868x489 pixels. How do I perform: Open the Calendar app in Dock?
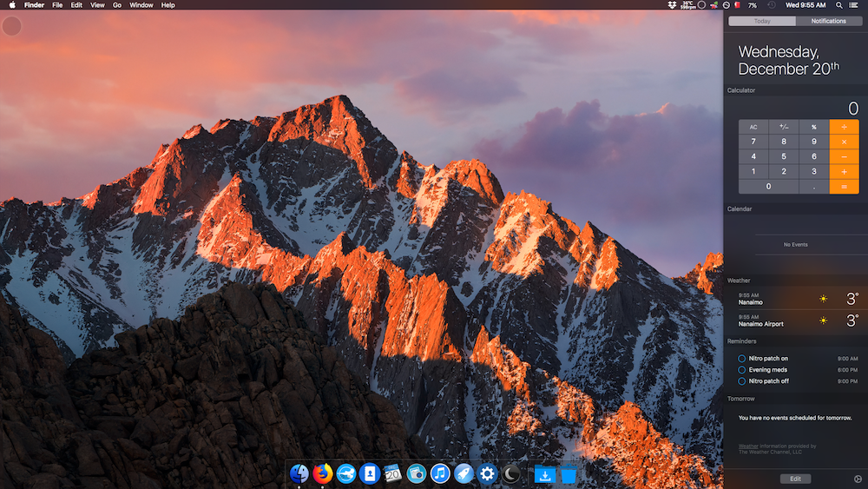pos(392,473)
